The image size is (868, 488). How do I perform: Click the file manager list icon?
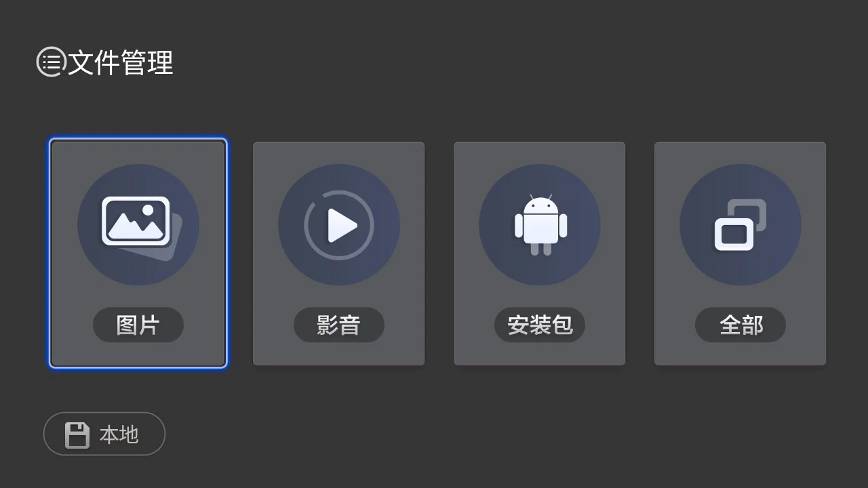click(51, 62)
